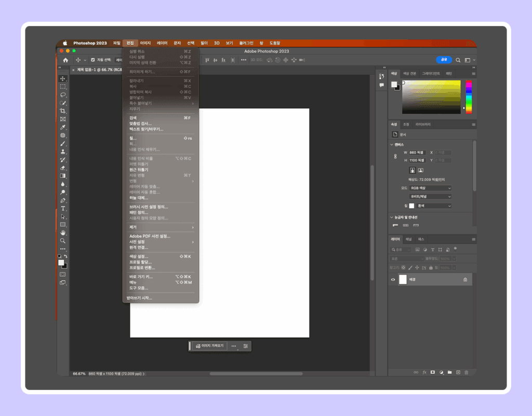Switch to the 채널 tab
The width and height of the screenshot is (532, 416).
[409, 239]
